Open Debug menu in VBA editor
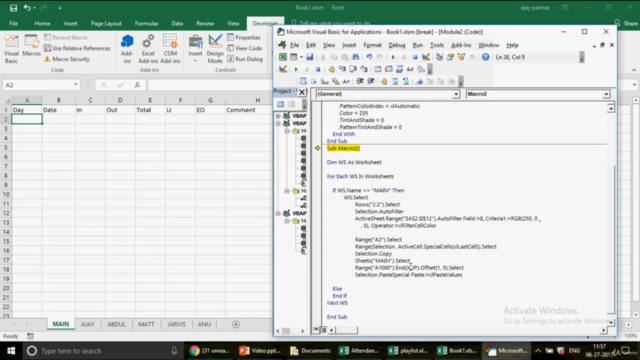The image size is (640, 360). coord(397,45)
